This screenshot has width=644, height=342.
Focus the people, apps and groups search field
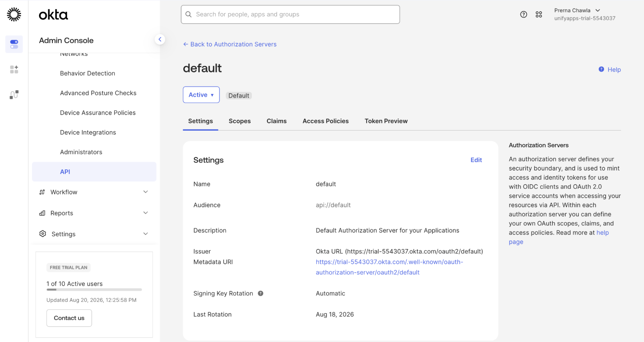click(290, 14)
